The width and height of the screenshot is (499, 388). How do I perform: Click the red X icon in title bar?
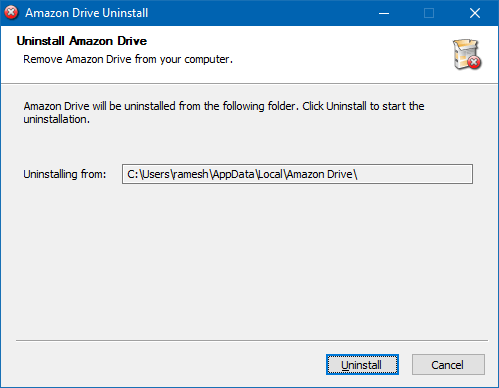tap(11, 13)
